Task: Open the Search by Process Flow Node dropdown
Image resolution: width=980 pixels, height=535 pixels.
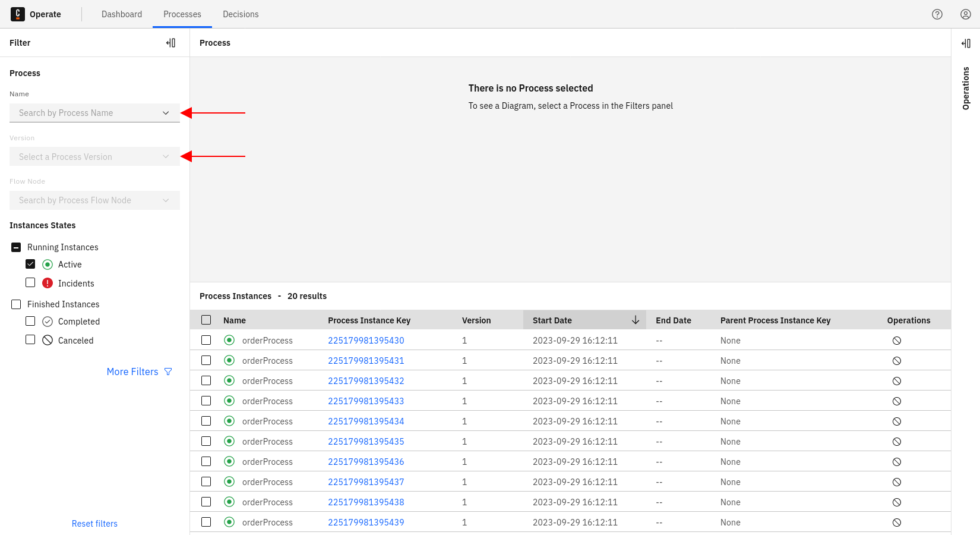Action: click(94, 200)
